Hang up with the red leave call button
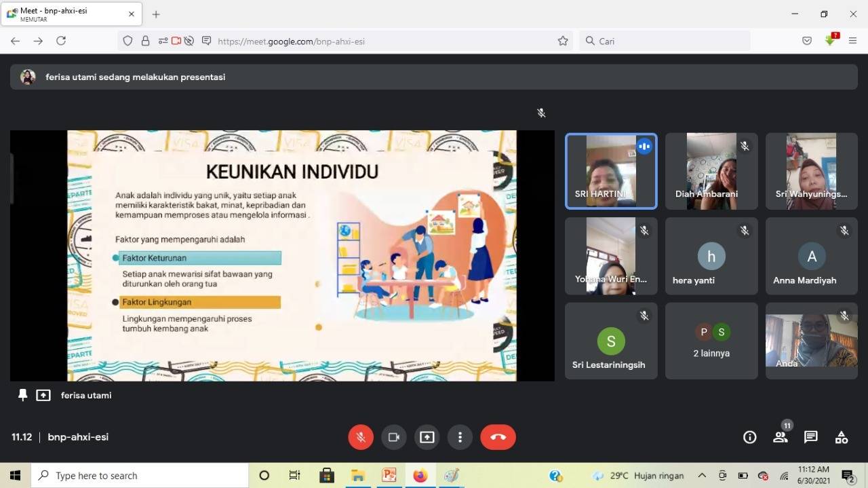868x488 pixels. (x=498, y=437)
